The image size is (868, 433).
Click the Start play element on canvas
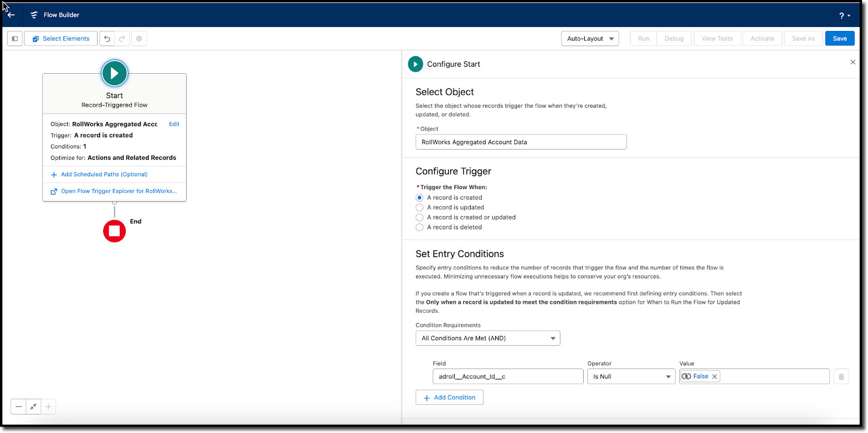tap(114, 73)
